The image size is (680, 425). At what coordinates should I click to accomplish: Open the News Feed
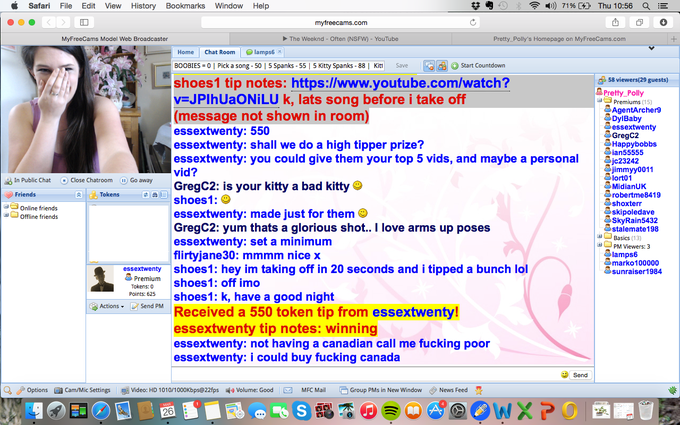coord(448,390)
